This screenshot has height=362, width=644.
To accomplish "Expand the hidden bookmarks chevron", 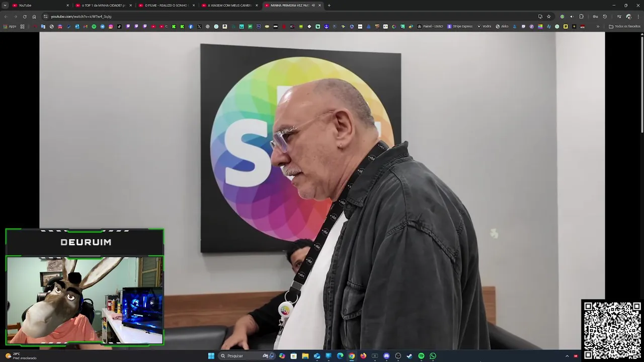I will coord(598,27).
